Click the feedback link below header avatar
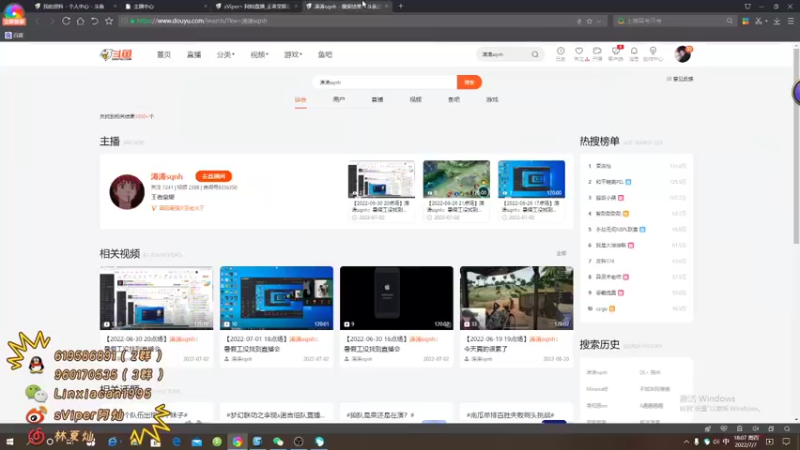This screenshot has height=450, width=800. (x=680, y=79)
